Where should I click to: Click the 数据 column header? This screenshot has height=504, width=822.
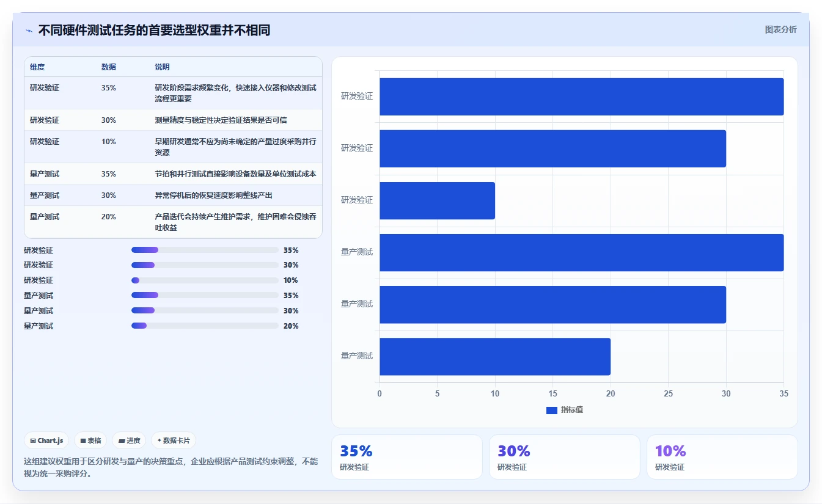109,67
